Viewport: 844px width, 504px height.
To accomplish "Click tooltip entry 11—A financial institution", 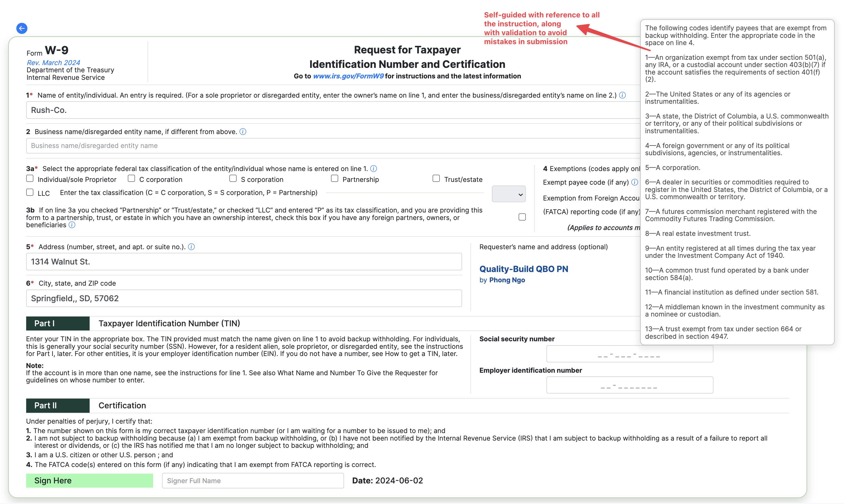I will click(732, 292).
